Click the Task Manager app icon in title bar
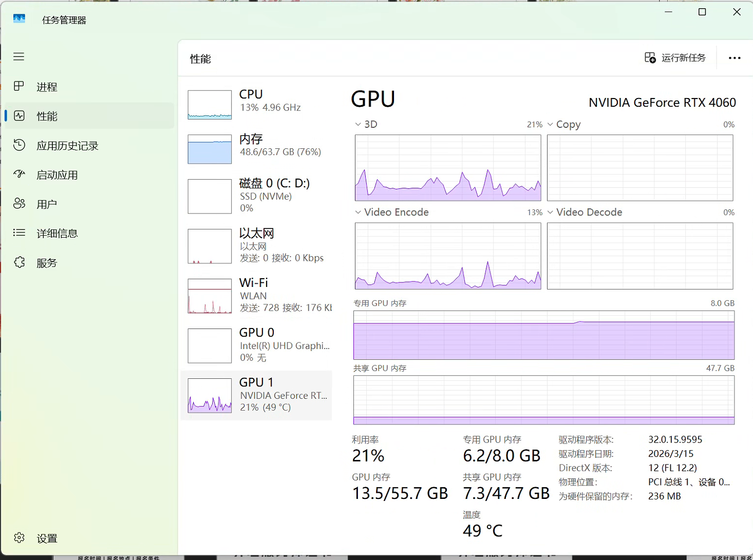753x560 pixels. pyautogui.click(x=19, y=19)
